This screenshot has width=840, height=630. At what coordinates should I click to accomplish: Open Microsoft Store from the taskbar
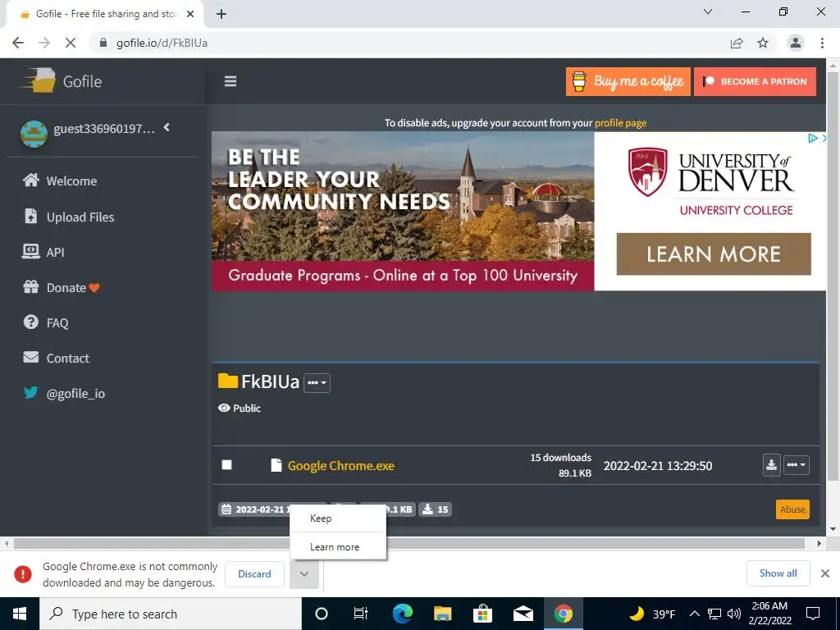point(482,614)
